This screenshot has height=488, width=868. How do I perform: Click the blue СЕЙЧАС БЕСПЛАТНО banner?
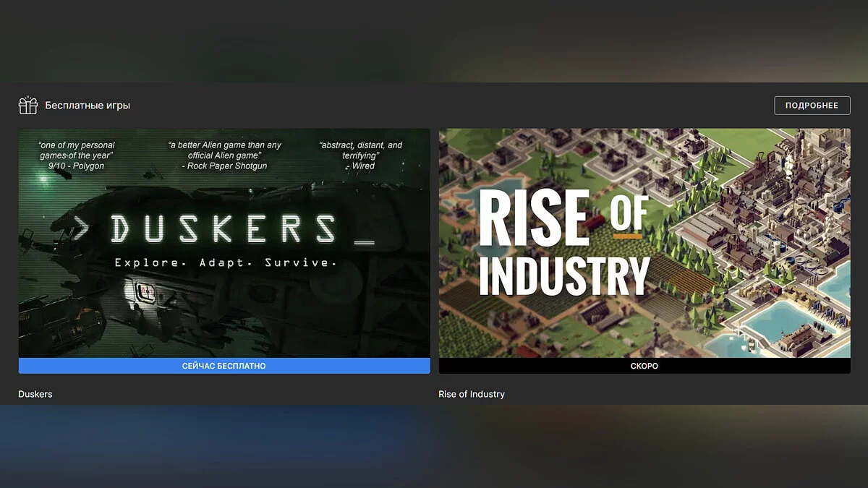(x=224, y=366)
